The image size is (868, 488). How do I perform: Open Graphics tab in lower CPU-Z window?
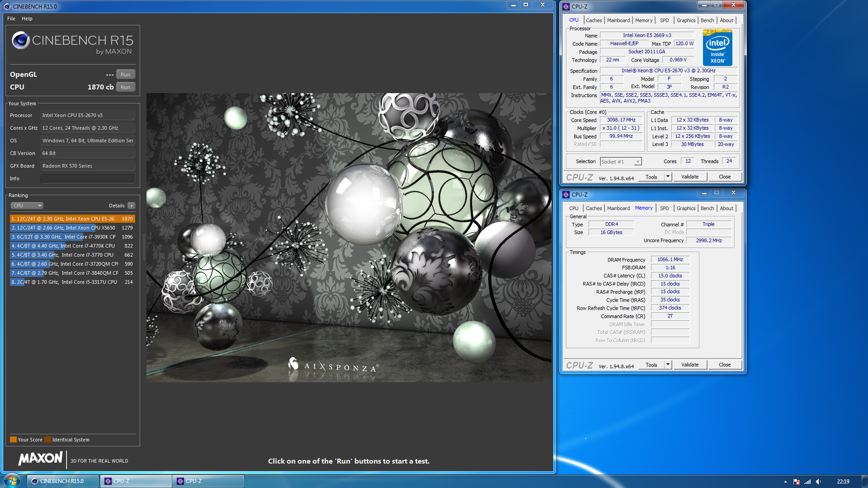[686, 208]
